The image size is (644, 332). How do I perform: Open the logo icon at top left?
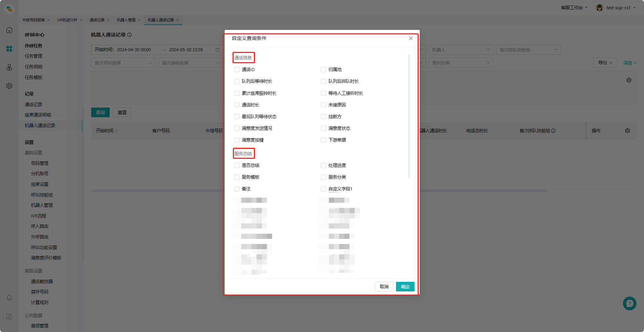[x=9, y=9]
